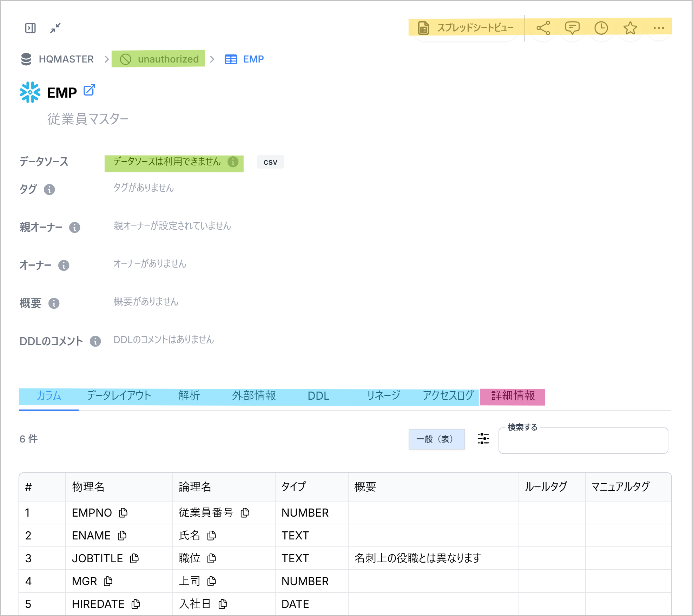Copy 氏名 logical name
The height and width of the screenshot is (616, 693).
[x=212, y=536]
